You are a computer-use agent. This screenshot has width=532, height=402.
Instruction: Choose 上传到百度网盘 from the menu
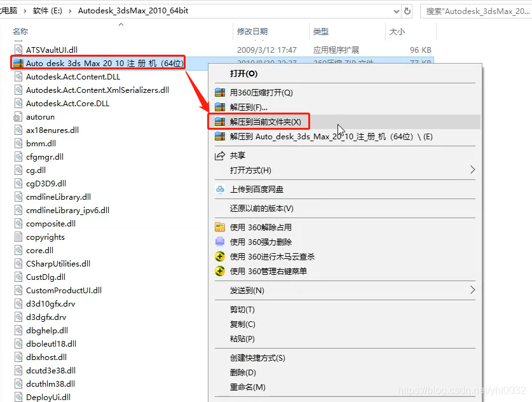pos(345,189)
